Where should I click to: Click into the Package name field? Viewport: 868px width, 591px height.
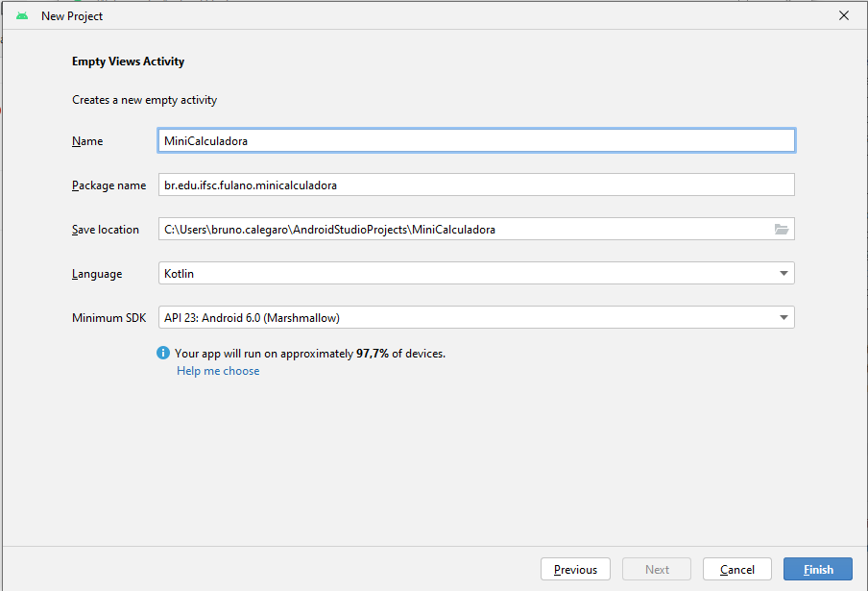(476, 185)
